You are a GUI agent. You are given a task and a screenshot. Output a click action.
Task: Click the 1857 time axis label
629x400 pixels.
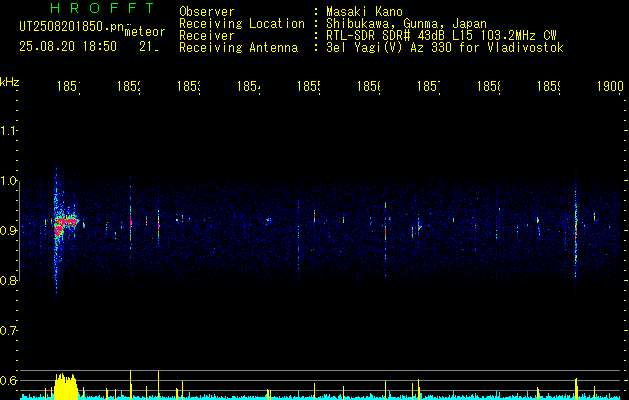[x=428, y=87]
